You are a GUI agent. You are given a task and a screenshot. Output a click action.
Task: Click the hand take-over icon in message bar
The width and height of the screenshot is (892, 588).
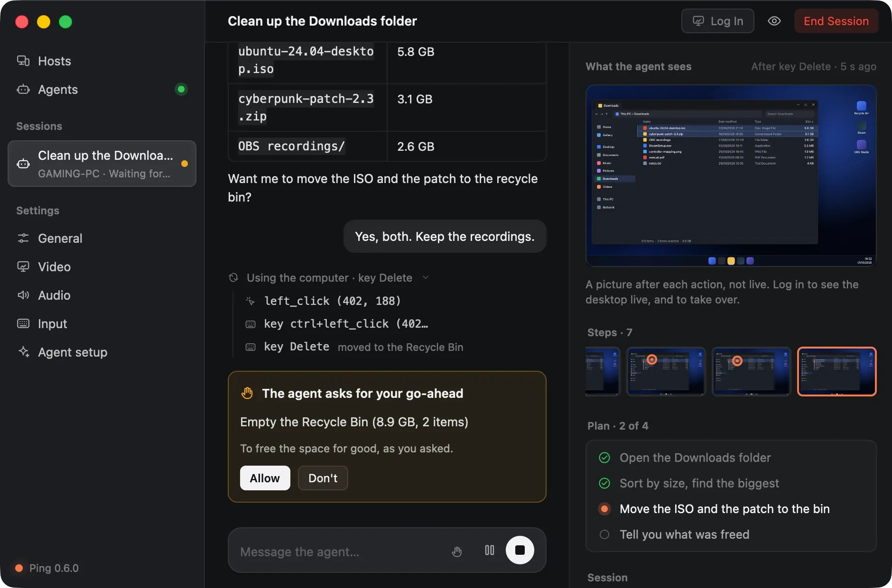[x=456, y=551]
